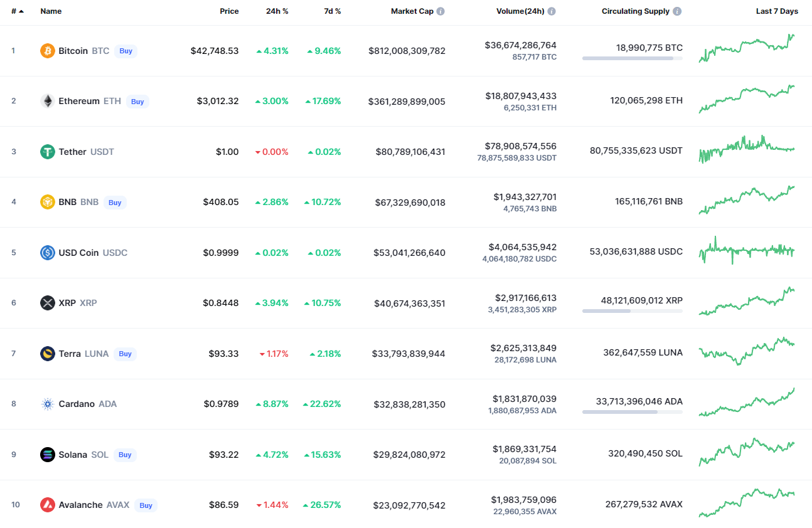Open the Market Cap info icon

pyautogui.click(x=441, y=11)
